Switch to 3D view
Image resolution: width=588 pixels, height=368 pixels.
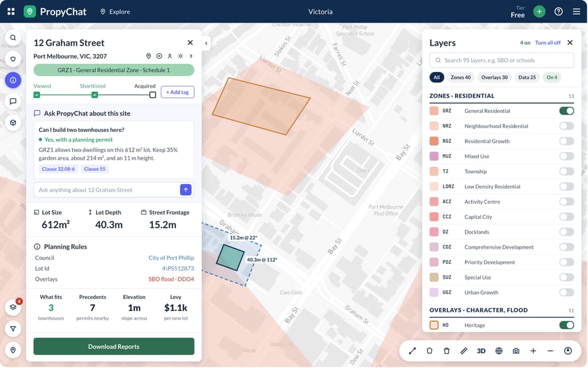click(x=481, y=351)
